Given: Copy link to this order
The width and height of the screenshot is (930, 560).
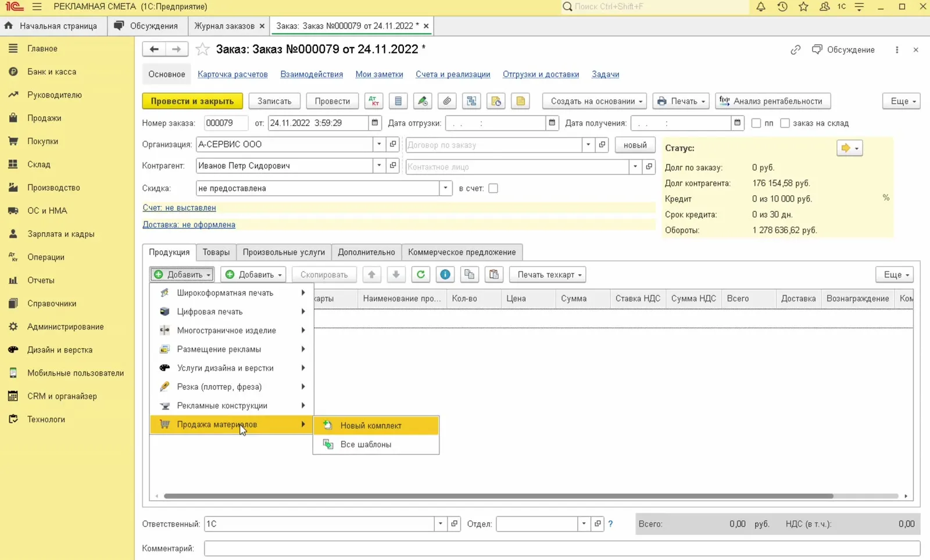Looking at the screenshot, I should (x=796, y=50).
